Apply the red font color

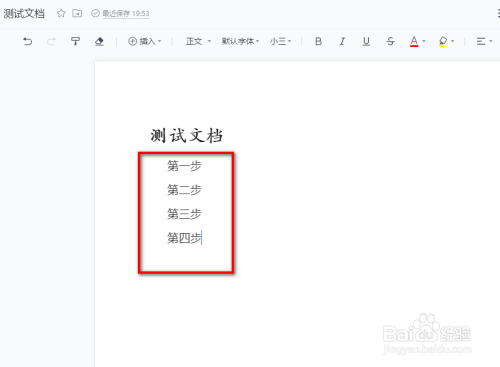(414, 41)
